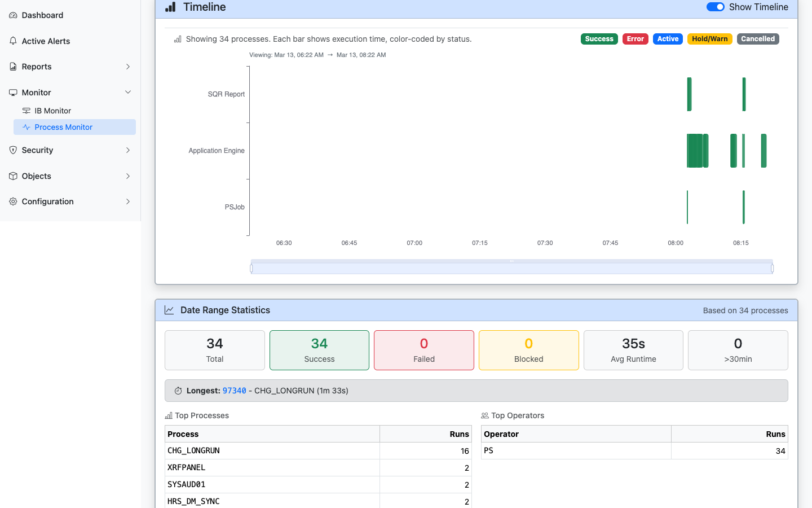This screenshot has height=508, width=812.
Task: Click the small chart icon before Showing 34 processes
Action: click(x=178, y=39)
